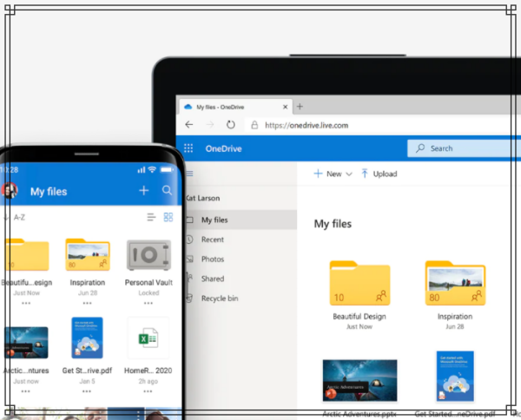Click the Upload button
Image resolution: width=521 pixels, height=420 pixels.
(379, 174)
